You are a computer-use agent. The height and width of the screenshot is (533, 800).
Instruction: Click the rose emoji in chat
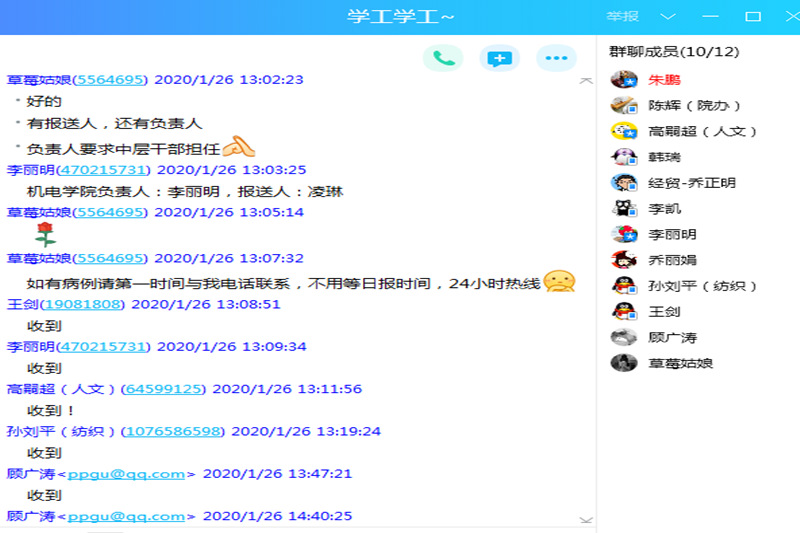[44, 235]
